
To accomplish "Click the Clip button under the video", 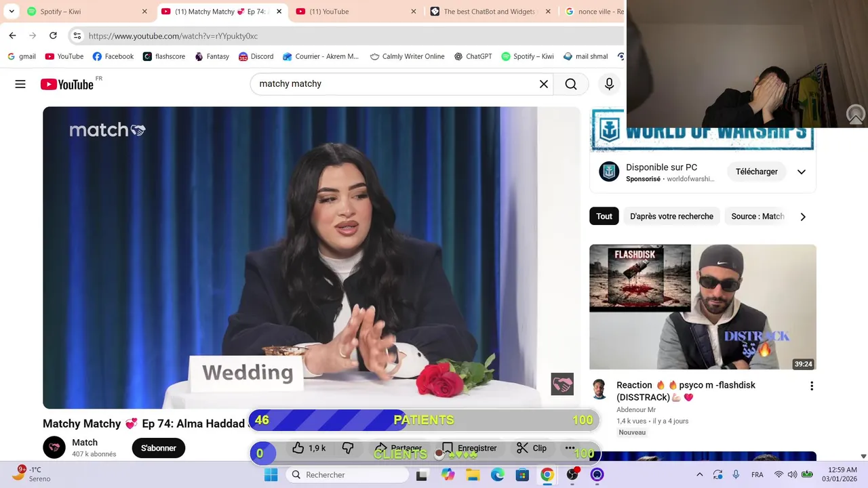I will [532, 448].
